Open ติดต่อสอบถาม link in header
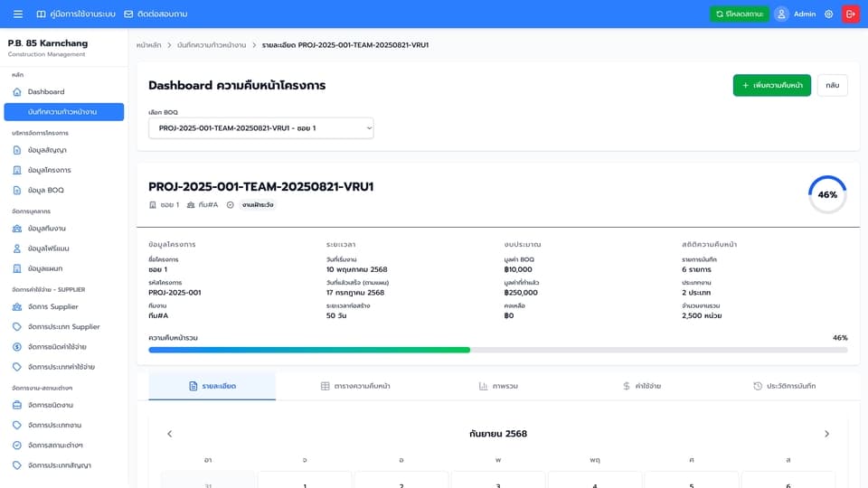The image size is (868, 488). (162, 14)
